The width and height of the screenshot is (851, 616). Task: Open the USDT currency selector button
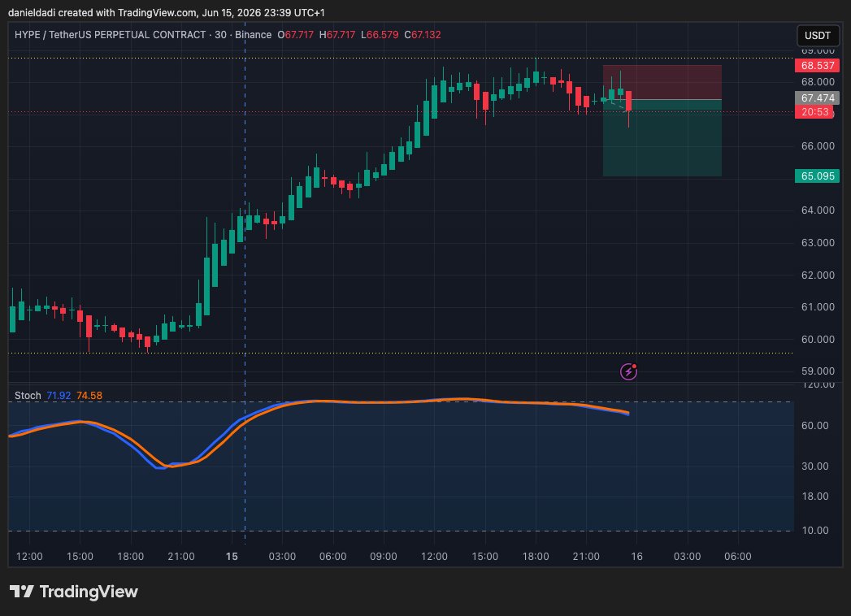pos(818,35)
